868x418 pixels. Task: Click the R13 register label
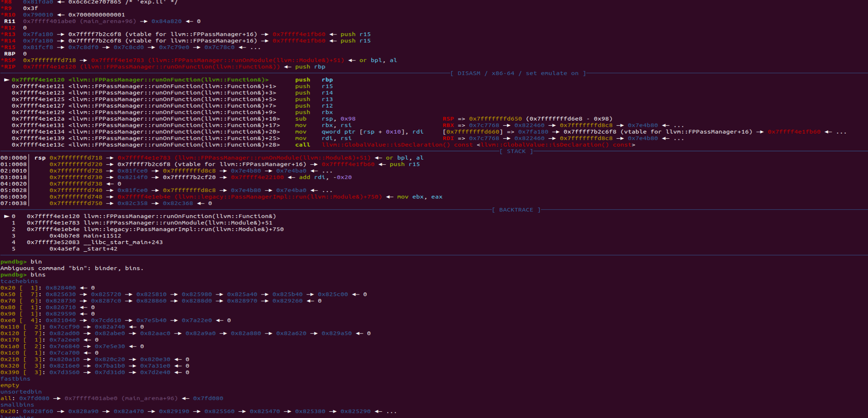pos(8,34)
